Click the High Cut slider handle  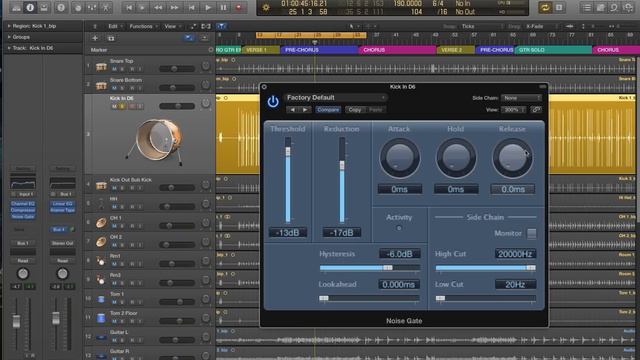[531, 268]
